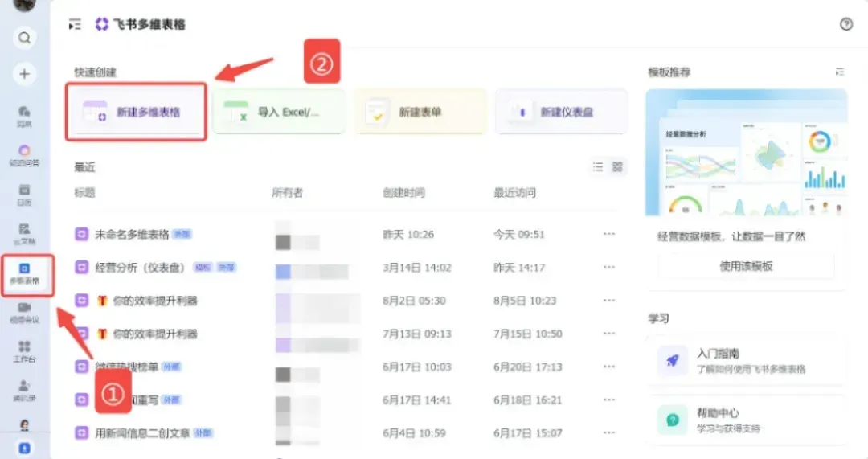Click the blue icon at sidebar bottom
868x459 pixels.
(x=24, y=448)
